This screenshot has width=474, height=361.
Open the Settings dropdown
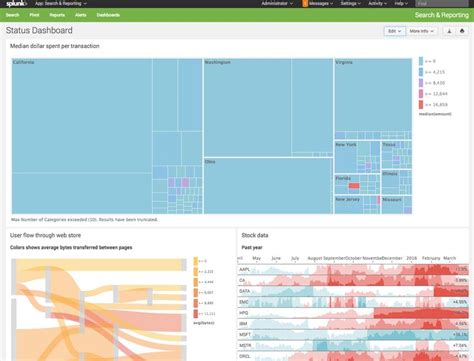pyautogui.click(x=350, y=4)
